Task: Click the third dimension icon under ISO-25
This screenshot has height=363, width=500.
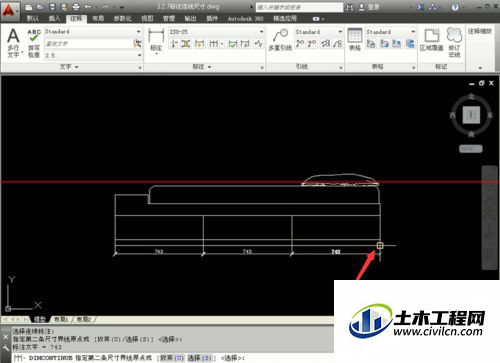Action: (x=200, y=44)
